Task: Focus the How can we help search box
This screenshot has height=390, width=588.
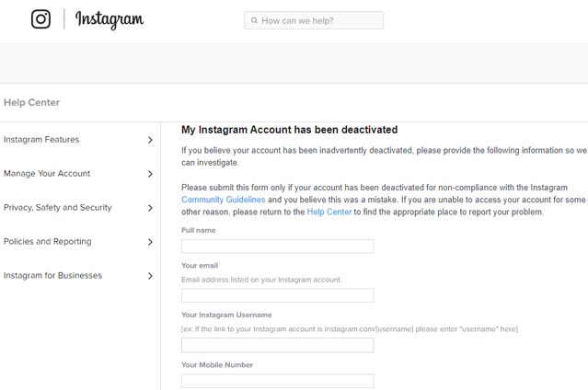Action: click(x=314, y=20)
